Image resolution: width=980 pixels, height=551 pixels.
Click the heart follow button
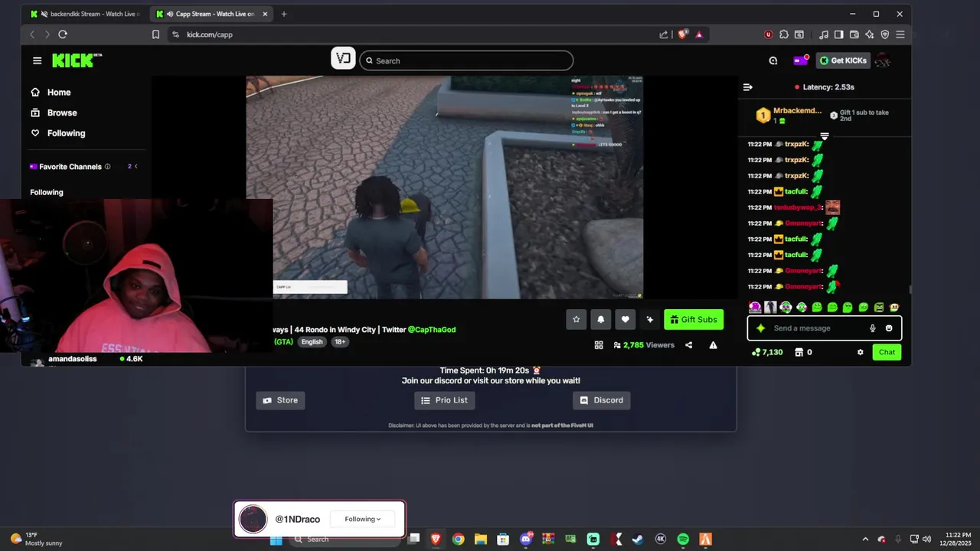(x=626, y=320)
